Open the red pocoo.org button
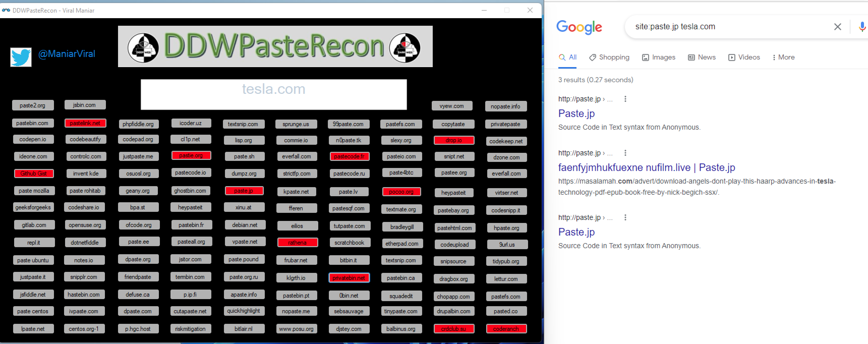The image size is (868, 344). click(401, 192)
